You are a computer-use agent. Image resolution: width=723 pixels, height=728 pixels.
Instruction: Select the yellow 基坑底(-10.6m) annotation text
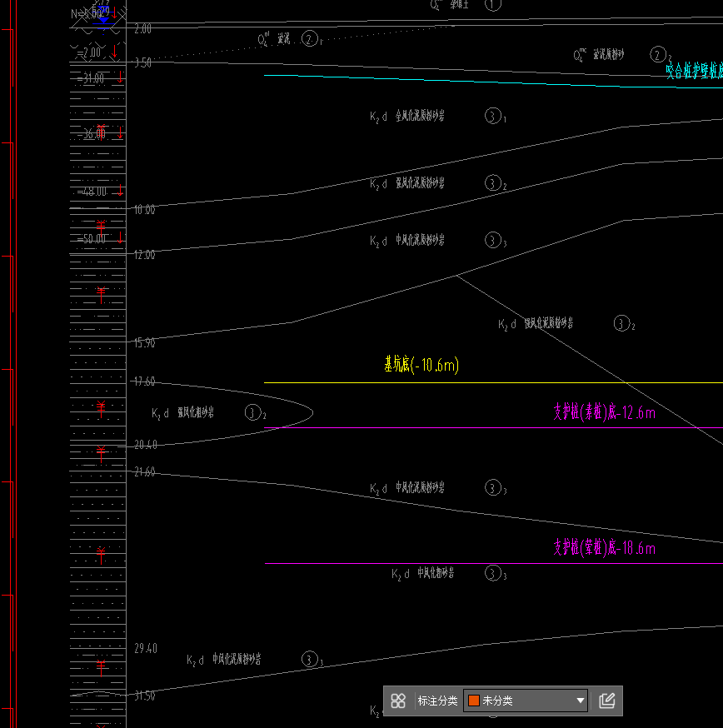tap(421, 365)
